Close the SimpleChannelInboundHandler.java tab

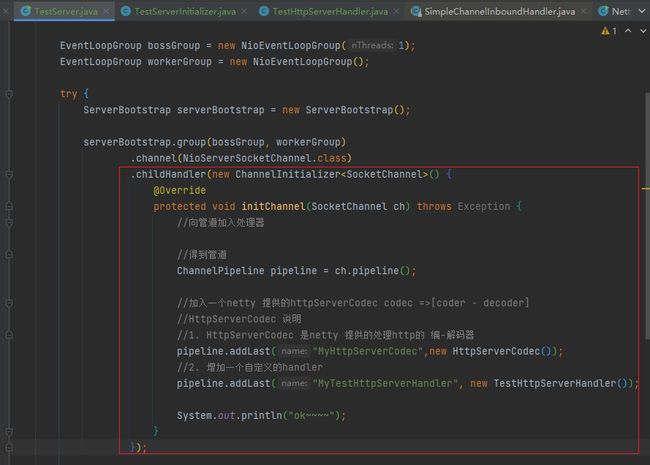pos(583,11)
